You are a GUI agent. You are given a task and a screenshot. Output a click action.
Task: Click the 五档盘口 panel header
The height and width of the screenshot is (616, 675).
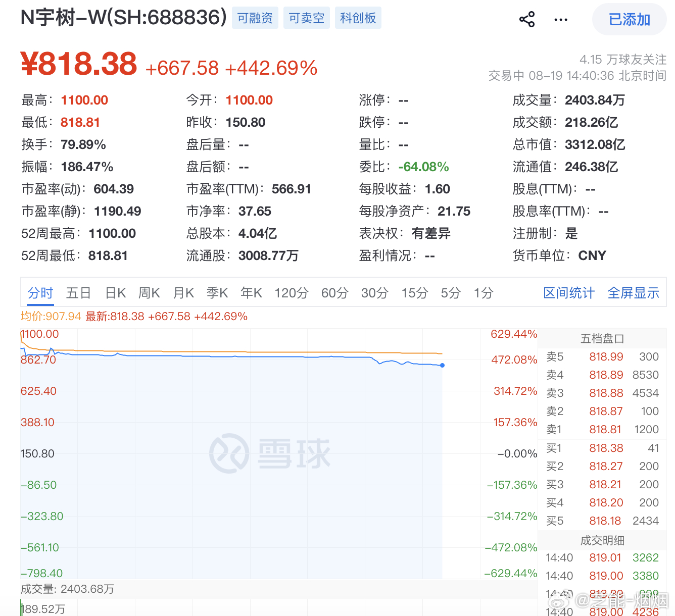point(602,338)
